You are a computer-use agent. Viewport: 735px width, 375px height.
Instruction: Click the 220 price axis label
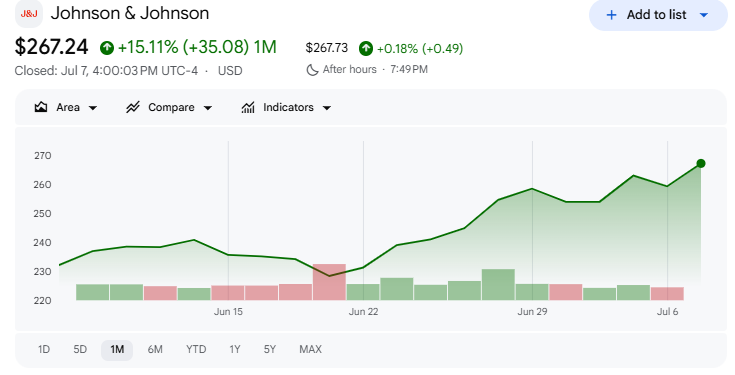tap(43, 300)
